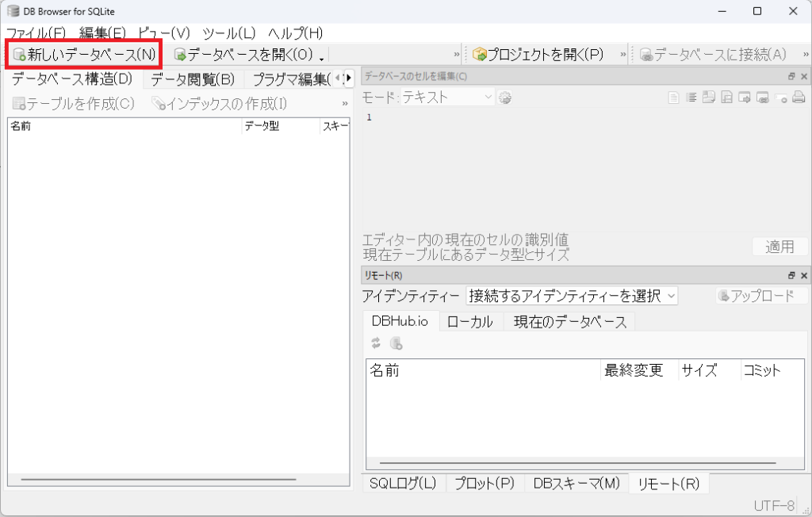Click the chain-link icon in the cell editor toolbar

pos(763,98)
